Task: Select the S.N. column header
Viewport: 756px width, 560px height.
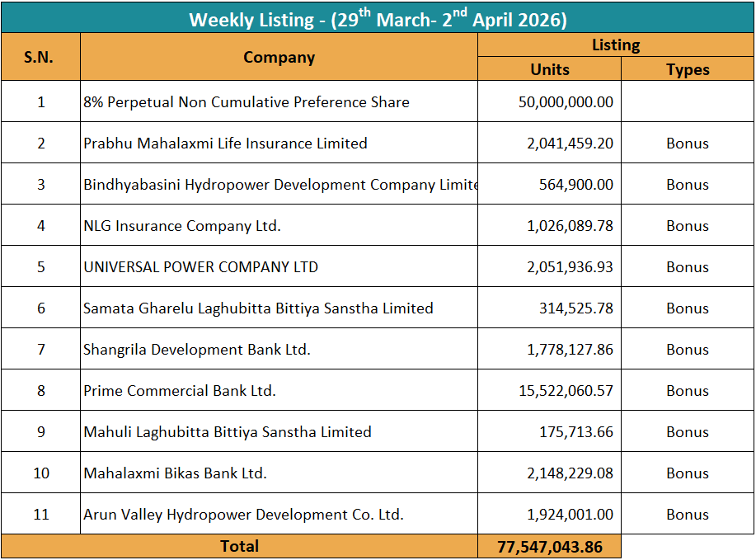Action: (40, 57)
